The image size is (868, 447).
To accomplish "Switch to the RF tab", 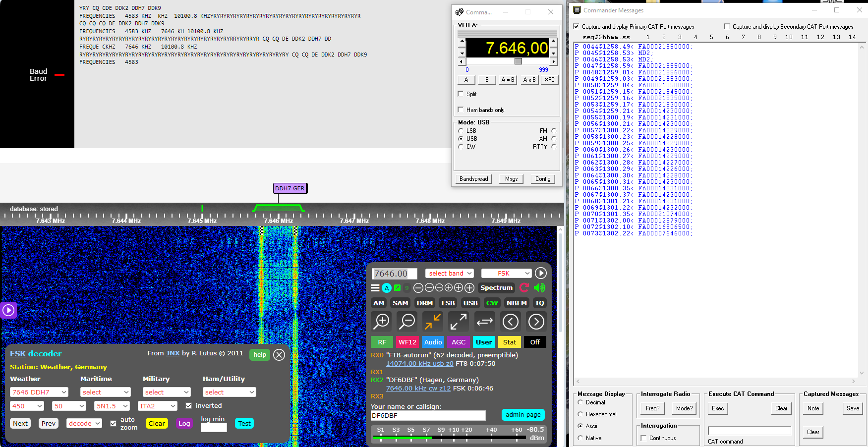I will (382, 342).
